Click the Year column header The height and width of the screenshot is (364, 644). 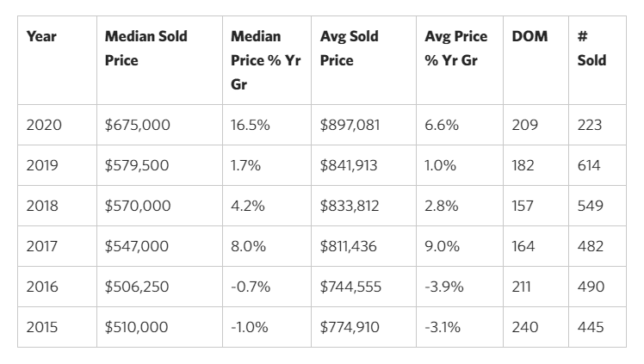[x=41, y=37]
